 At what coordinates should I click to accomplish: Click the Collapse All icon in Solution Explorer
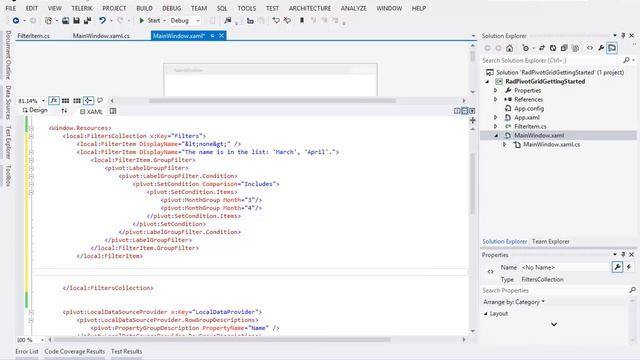tap(564, 48)
